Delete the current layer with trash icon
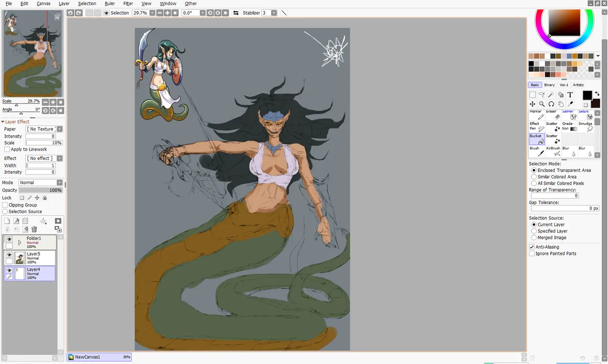Screen dimensions: 608x364 pyautogui.click(x=34, y=229)
